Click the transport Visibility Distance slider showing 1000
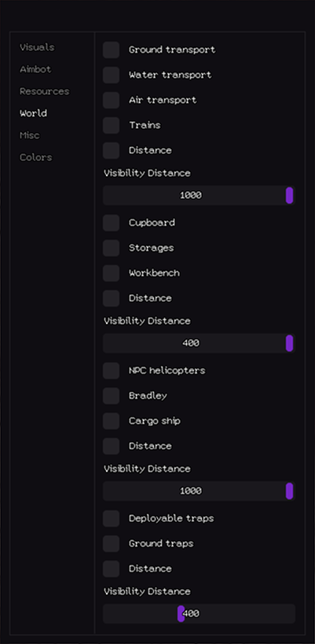Image resolution: width=315 pixels, height=644 pixels. (x=199, y=195)
